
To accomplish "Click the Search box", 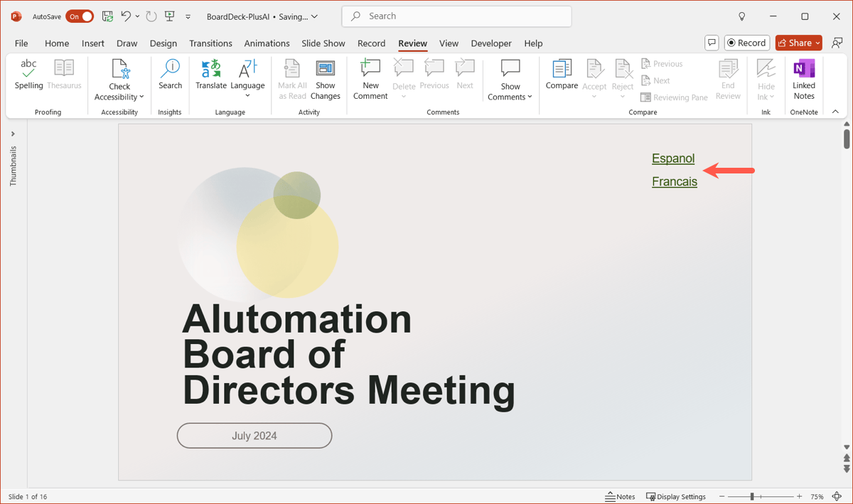I will tap(456, 16).
